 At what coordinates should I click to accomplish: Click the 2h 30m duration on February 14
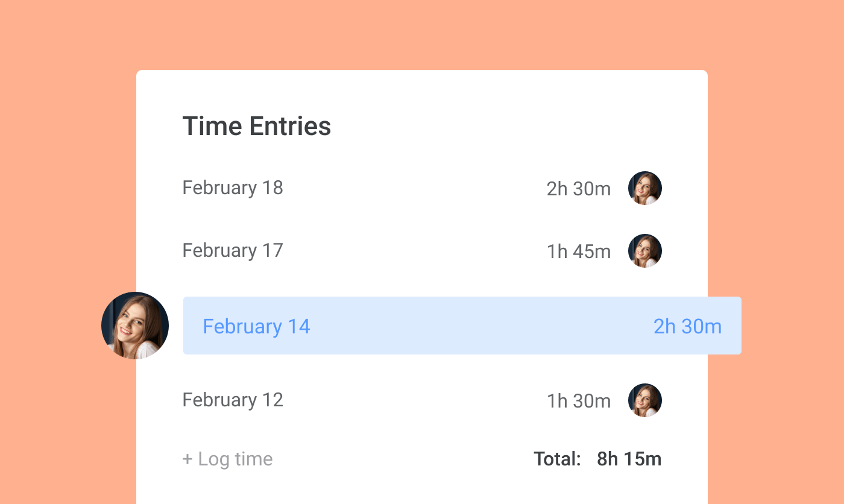tap(687, 326)
